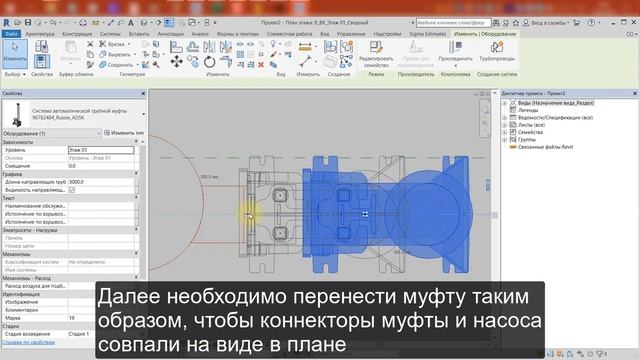Screen dimensions: 640x360
Task: Click the Смещение value field 0.0
Action: click(x=101, y=166)
